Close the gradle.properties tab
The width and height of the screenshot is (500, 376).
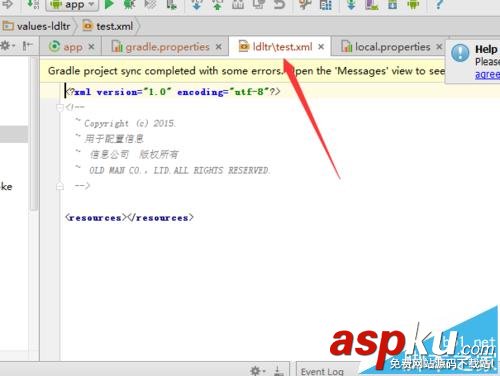(218, 47)
